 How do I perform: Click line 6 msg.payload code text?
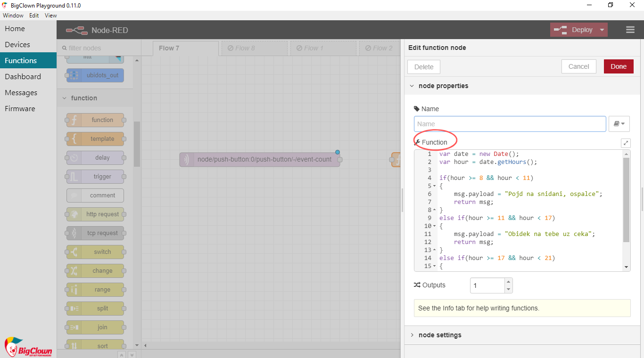(x=528, y=194)
